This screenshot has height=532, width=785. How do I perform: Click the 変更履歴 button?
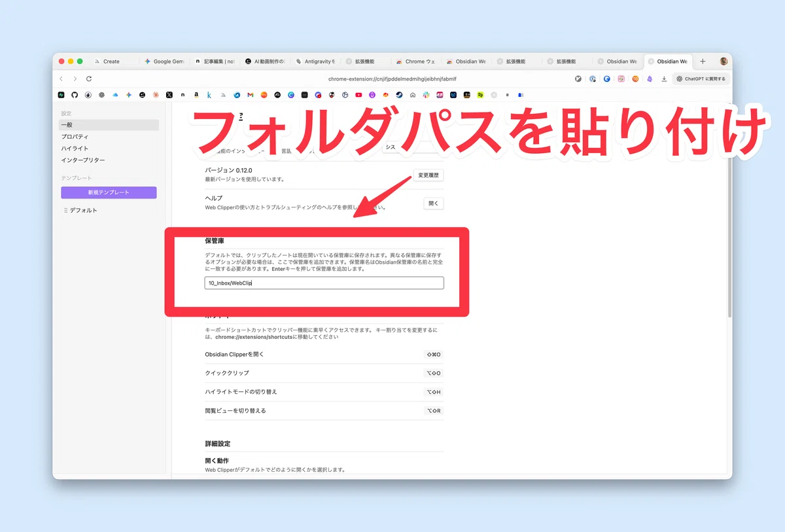pos(428,175)
